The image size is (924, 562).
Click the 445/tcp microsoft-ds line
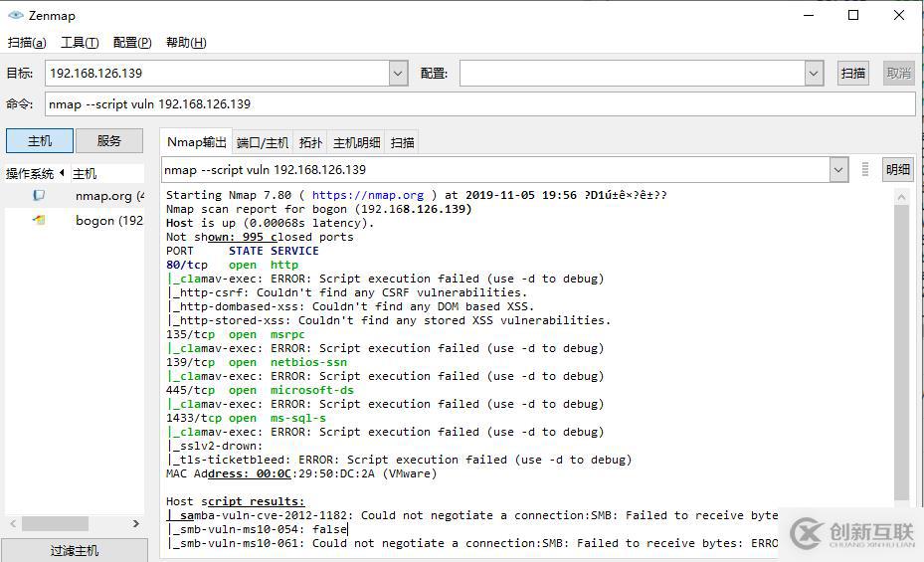tap(260, 389)
